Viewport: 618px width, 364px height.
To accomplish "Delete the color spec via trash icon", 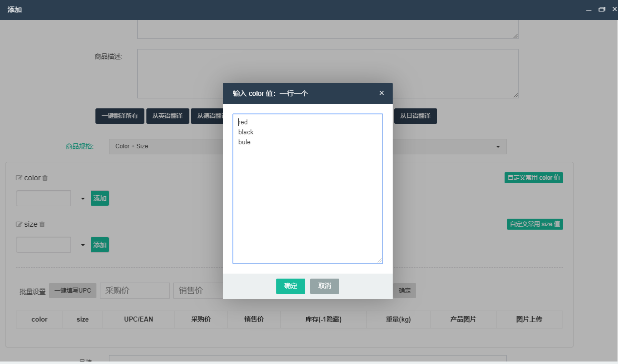I will (x=45, y=178).
